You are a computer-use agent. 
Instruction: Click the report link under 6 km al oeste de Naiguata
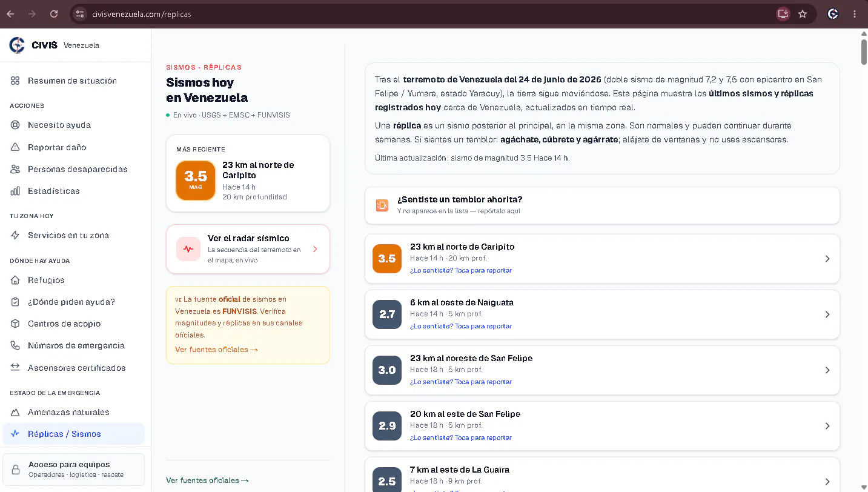(x=461, y=326)
